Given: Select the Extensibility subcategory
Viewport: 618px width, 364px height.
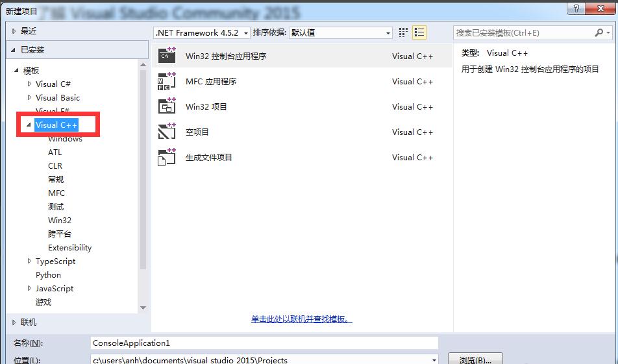Looking at the screenshot, I should tap(69, 247).
